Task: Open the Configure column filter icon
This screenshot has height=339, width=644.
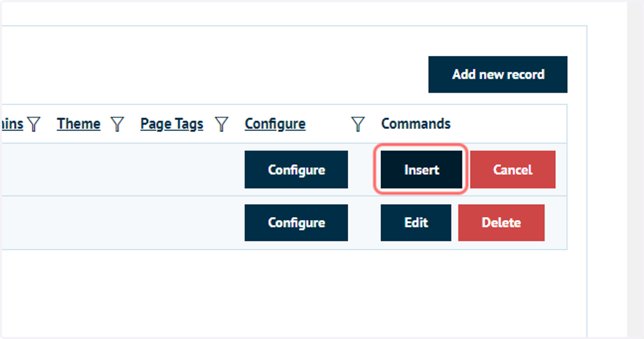Action: [x=358, y=125]
